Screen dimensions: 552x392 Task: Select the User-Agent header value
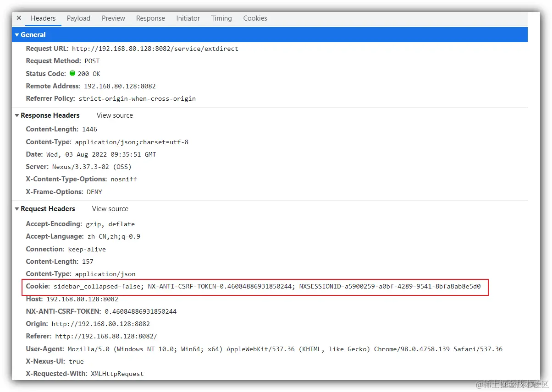285,349
